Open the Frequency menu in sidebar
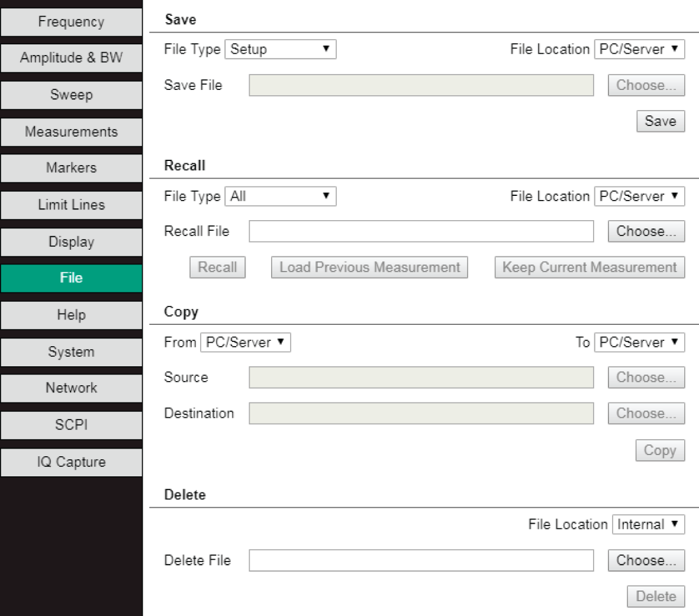 click(71, 22)
